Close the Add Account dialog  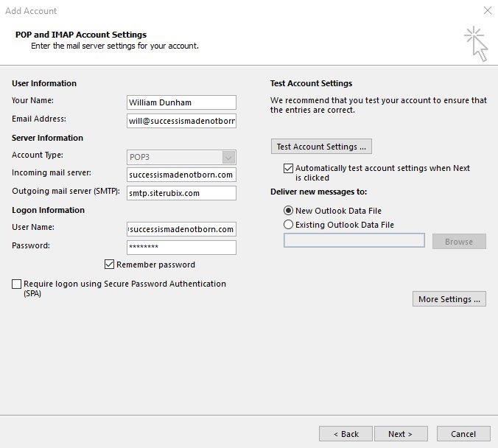(x=488, y=10)
